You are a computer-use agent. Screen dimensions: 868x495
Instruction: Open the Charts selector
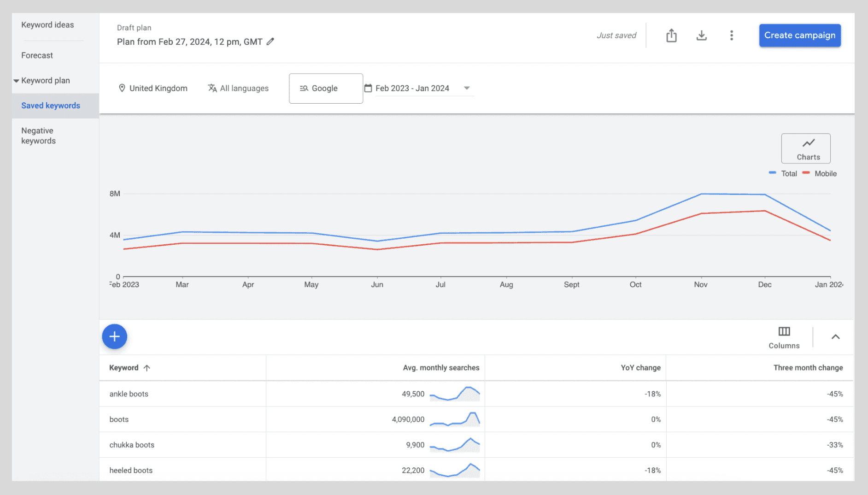point(805,148)
